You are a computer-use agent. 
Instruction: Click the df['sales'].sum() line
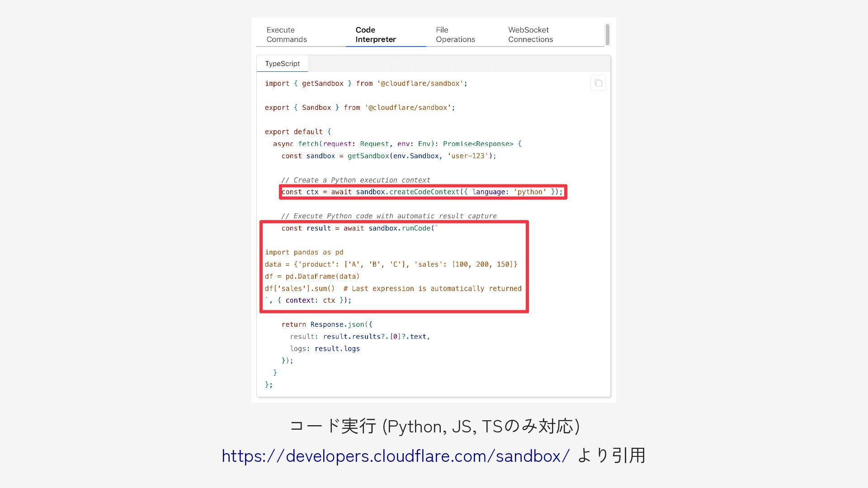392,288
